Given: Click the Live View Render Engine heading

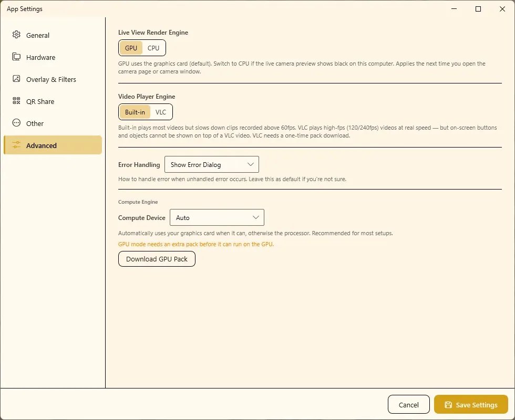Looking at the screenshot, I should (x=153, y=32).
